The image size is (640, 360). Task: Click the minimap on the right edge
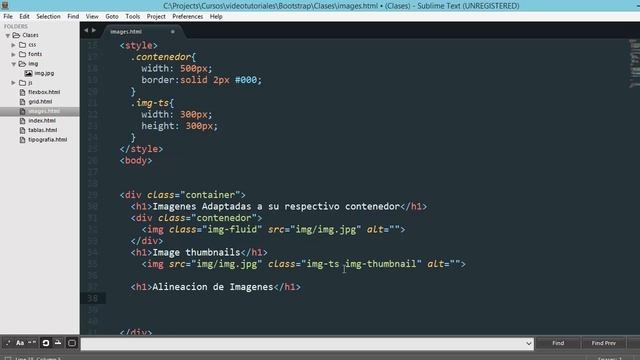(x=634, y=63)
